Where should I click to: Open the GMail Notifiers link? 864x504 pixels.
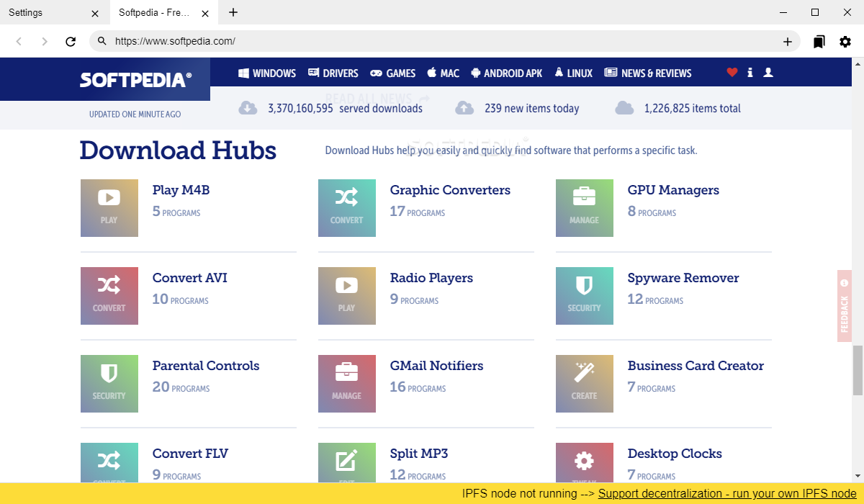436,366
